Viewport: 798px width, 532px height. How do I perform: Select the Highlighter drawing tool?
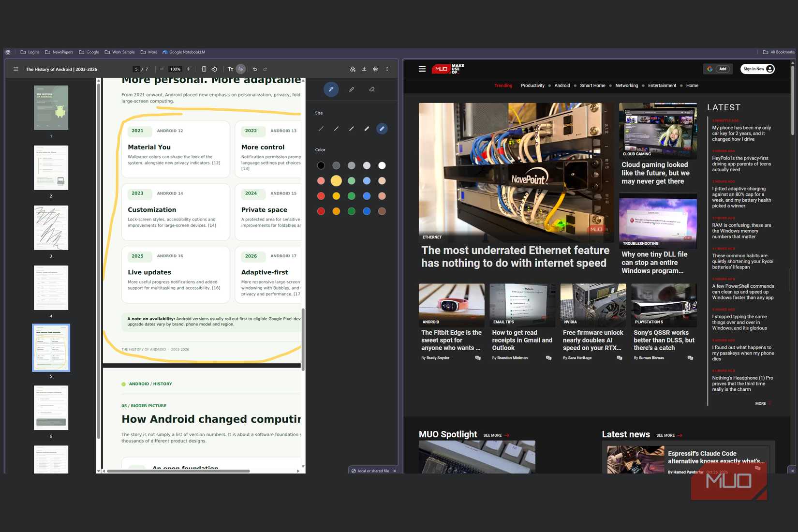[352, 89]
